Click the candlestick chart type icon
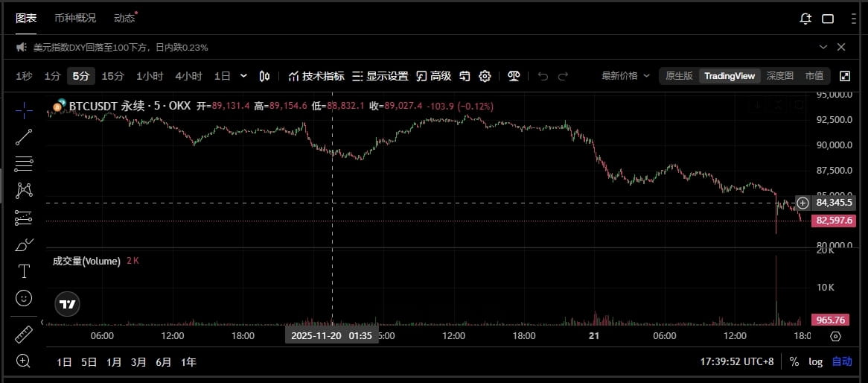The height and width of the screenshot is (383, 868). pyautogui.click(x=264, y=76)
